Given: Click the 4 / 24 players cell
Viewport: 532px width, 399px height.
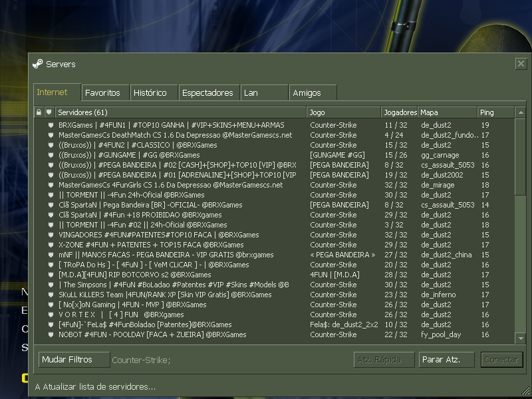Looking at the screenshot, I should [394, 135].
